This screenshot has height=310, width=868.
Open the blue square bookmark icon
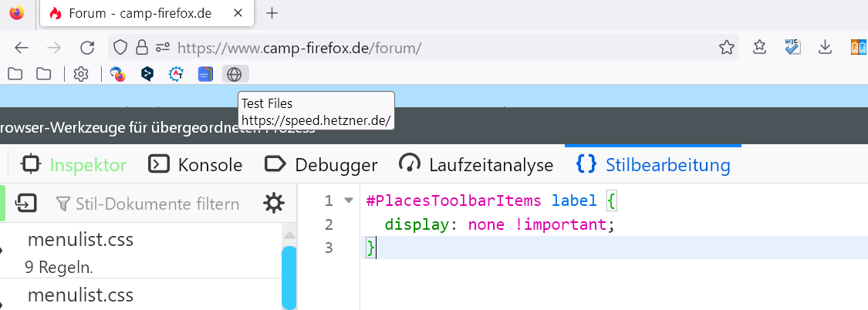click(x=205, y=73)
